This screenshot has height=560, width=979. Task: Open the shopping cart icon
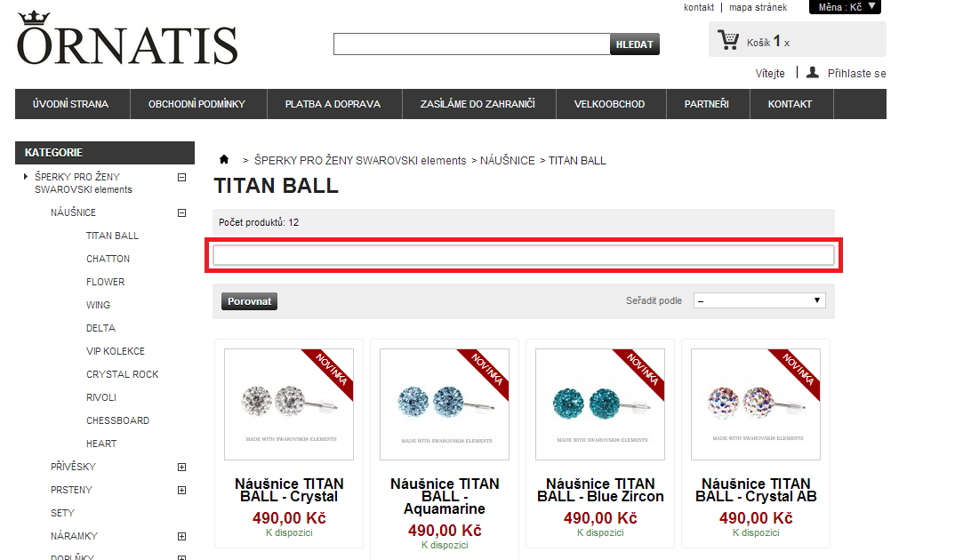coord(728,40)
